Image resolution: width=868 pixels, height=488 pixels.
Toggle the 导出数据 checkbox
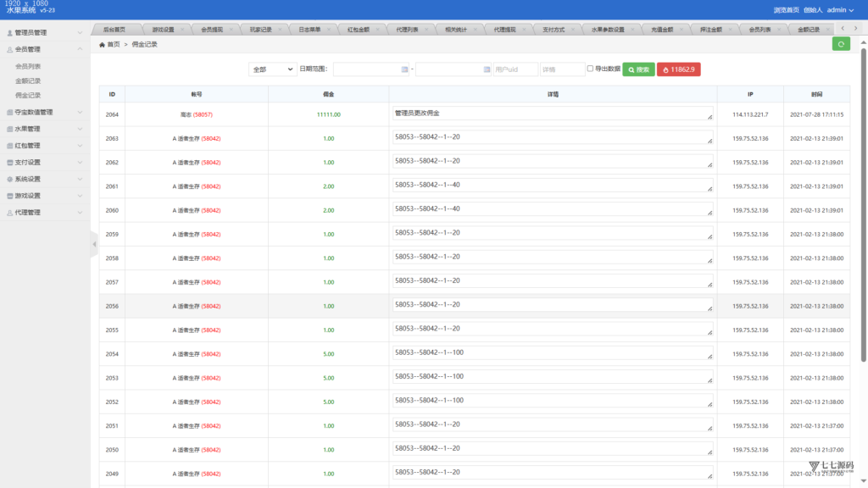[590, 69]
